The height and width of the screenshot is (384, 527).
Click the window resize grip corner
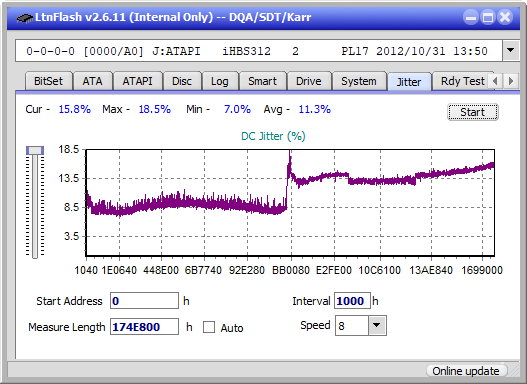click(514, 371)
